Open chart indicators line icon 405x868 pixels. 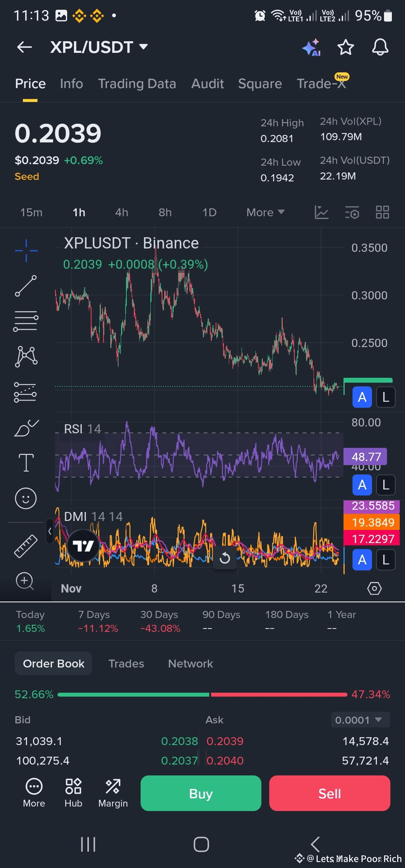[x=321, y=213]
